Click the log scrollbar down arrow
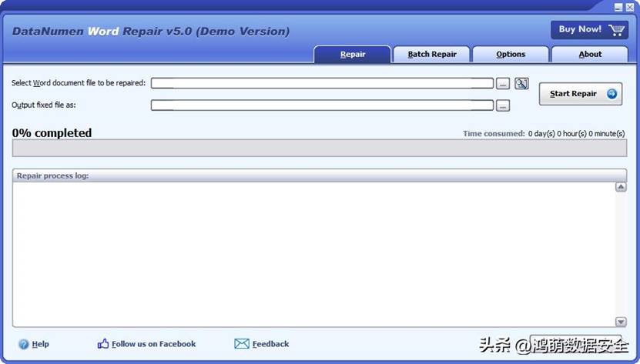This screenshot has height=364, width=640. click(621, 322)
